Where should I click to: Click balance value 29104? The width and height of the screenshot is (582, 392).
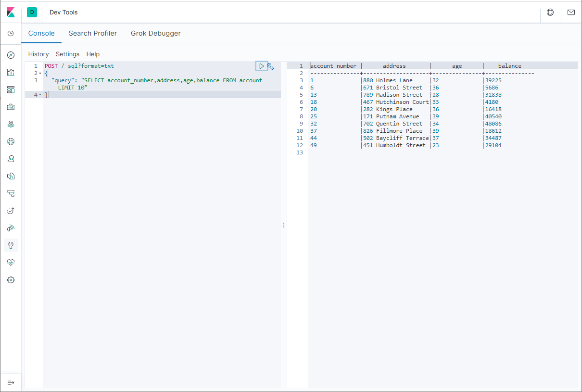(x=493, y=145)
